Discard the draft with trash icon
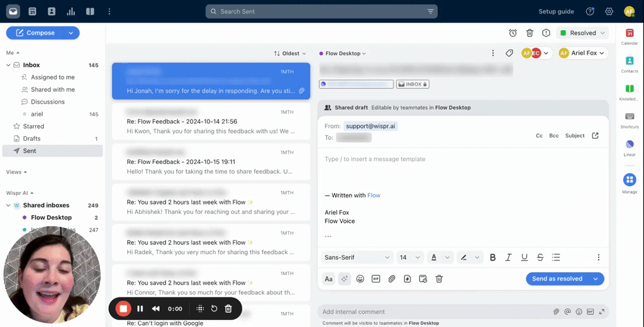The height and width of the screenshot is (327, 644). point(439,279)
